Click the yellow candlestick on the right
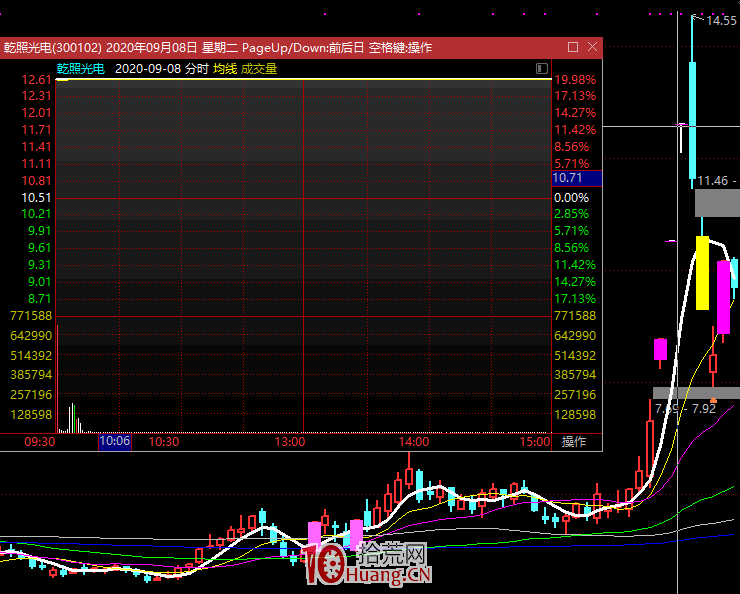The image size is (740, 594). pos(703,272)
